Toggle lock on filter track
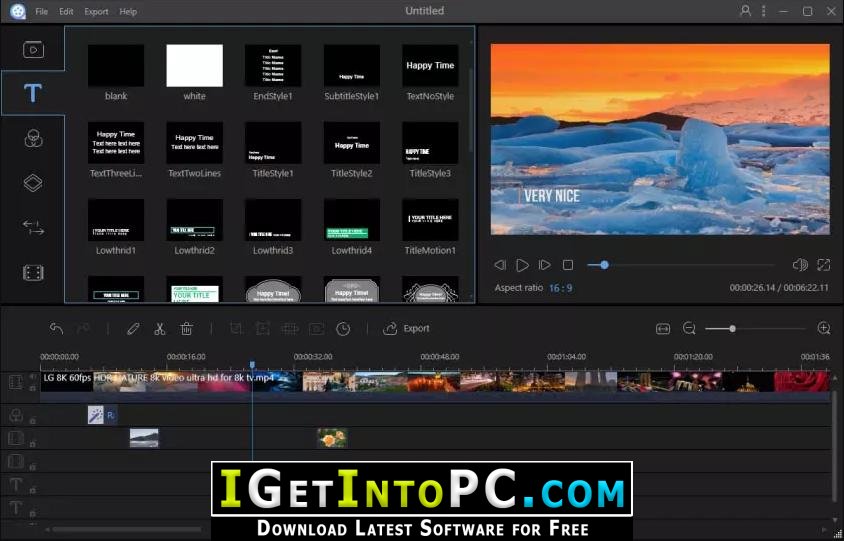The height and width of the screenshot is (541, 844). tap(32, 421)
